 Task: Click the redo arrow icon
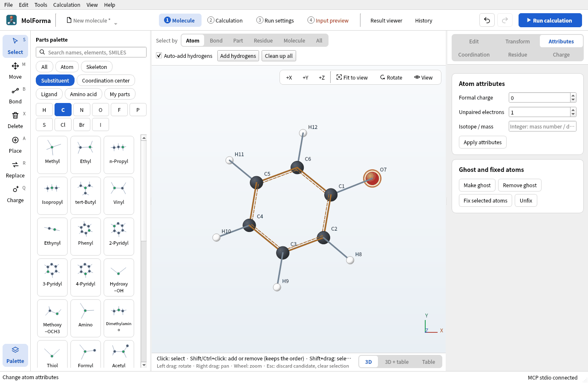505,20
